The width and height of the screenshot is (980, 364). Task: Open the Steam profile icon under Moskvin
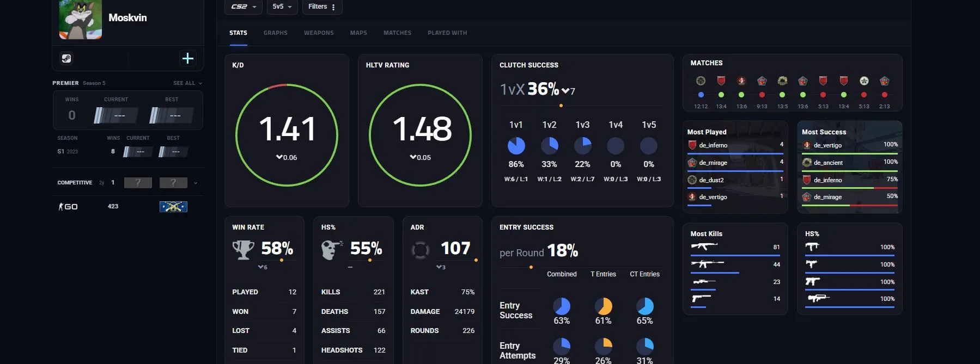tap(66, 58)
